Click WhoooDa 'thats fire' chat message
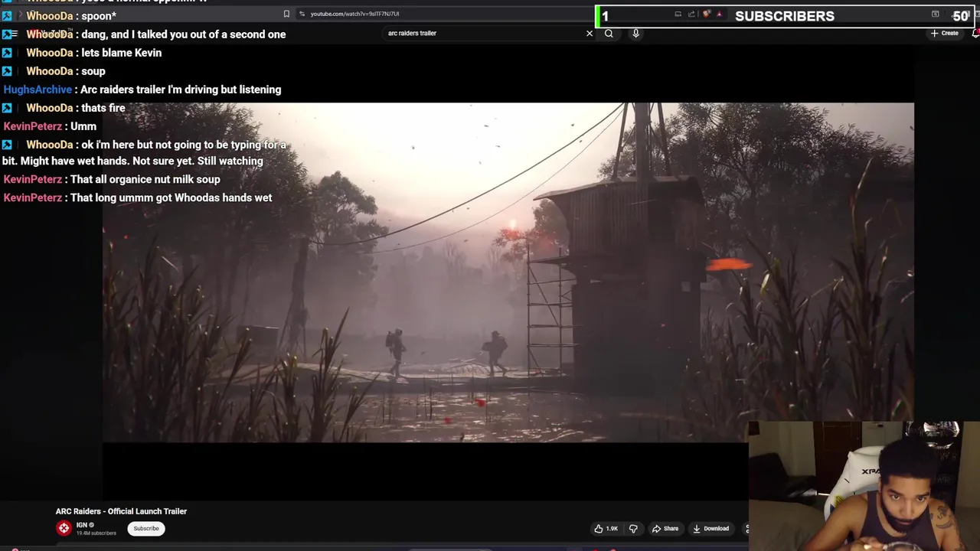The width and height of the screenshot is (980, 551). point(63,108)
